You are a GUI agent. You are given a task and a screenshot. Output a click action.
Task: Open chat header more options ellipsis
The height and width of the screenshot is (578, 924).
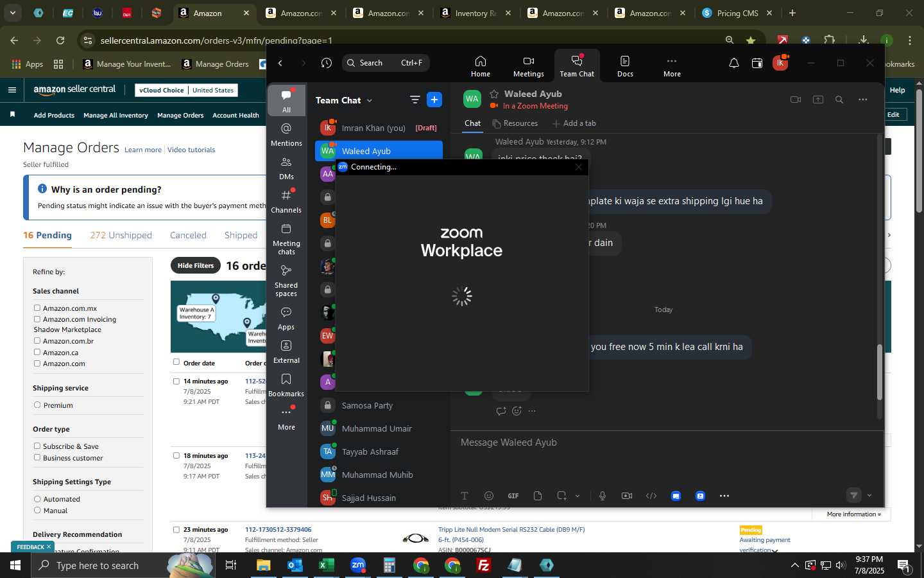(863, 100)
